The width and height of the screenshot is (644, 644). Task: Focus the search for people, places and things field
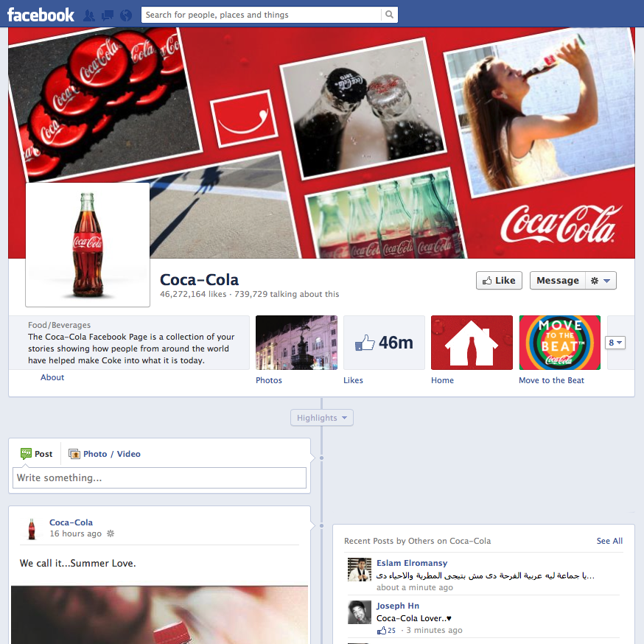[x=262, y=15]
